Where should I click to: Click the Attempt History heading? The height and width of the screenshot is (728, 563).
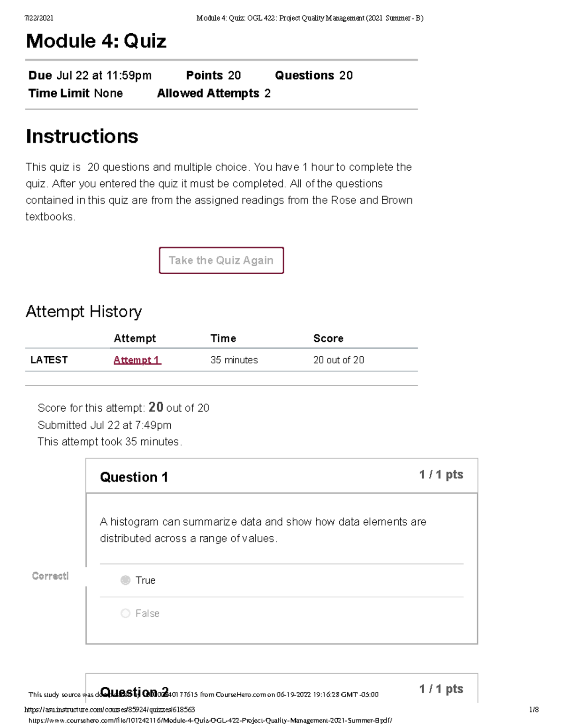(x=84, y=312)
